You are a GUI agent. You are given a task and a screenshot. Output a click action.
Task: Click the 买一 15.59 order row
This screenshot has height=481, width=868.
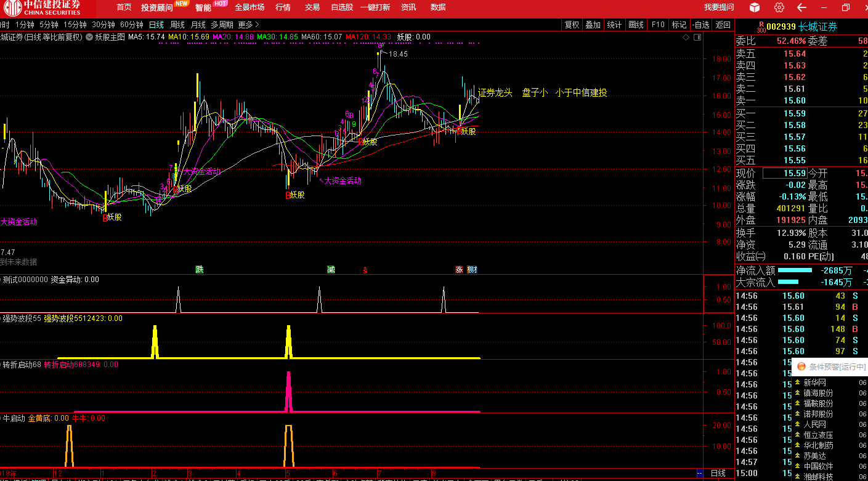(801, 113)
